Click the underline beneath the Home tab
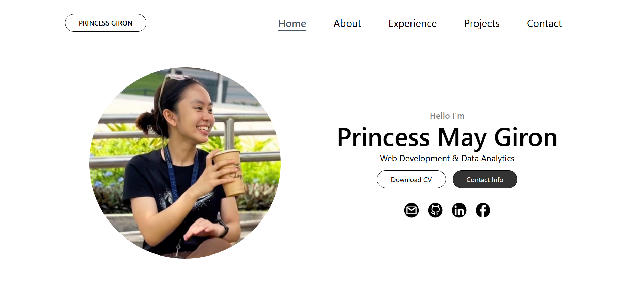Image resolution: width=644 pixels, height=296 pixels. click(292, 31)
